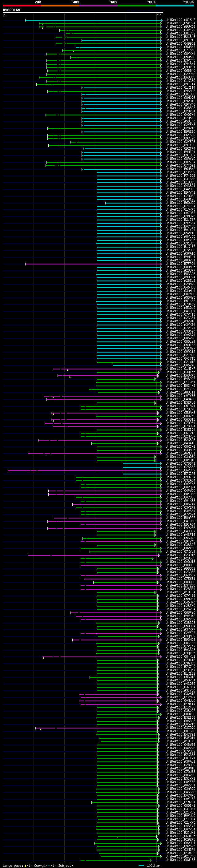Select label UniRef100_Q766E3

click(180, 467)
